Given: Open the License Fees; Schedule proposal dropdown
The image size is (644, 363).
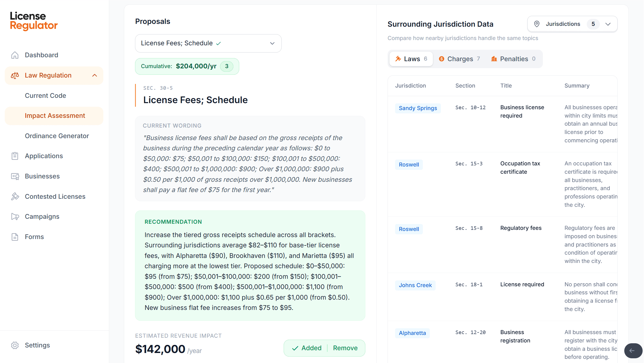Looking at the screenshot, I should [x=208, y=43].
